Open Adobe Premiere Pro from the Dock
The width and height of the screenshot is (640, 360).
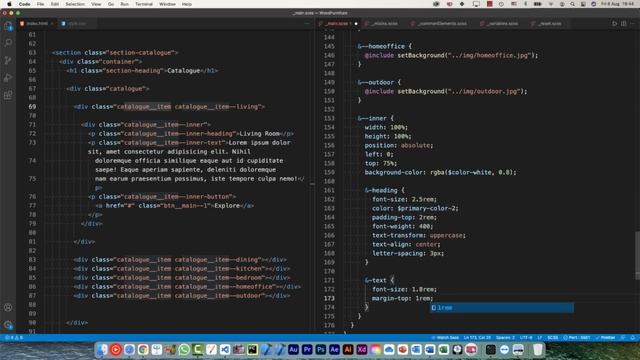point(307,349)
